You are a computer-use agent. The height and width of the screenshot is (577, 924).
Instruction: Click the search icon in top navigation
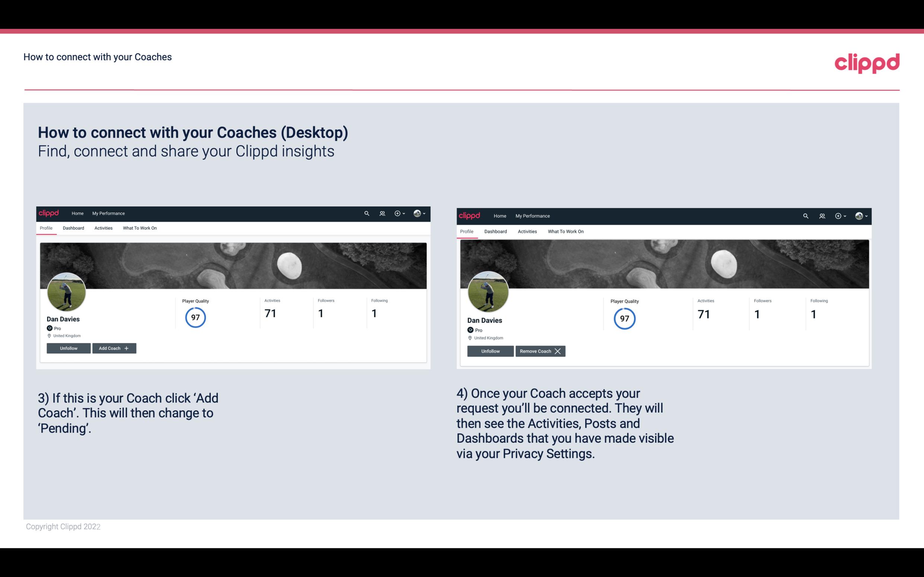pyautogui.click(x=367, y=213)
